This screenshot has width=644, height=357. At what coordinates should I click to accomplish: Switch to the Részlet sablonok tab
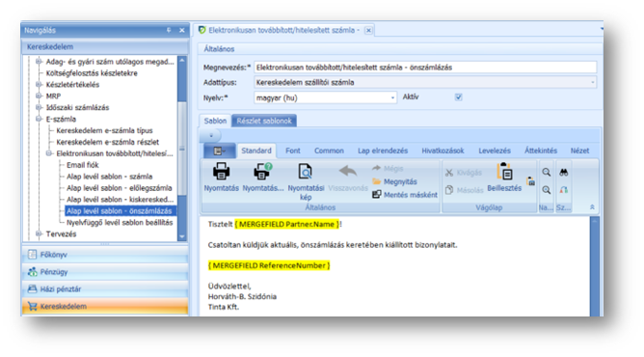click(264, 121)
